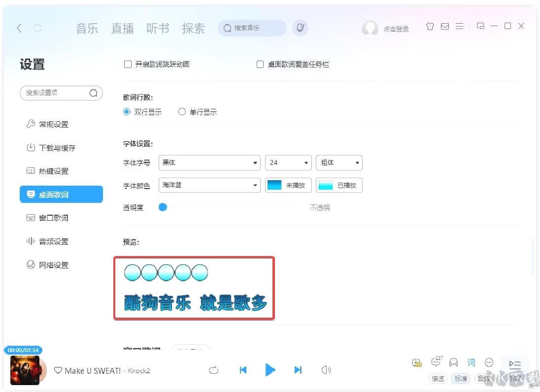Open the 探索 tab
This screenshot has height=392, width=540.
click(x=193, y=28)
